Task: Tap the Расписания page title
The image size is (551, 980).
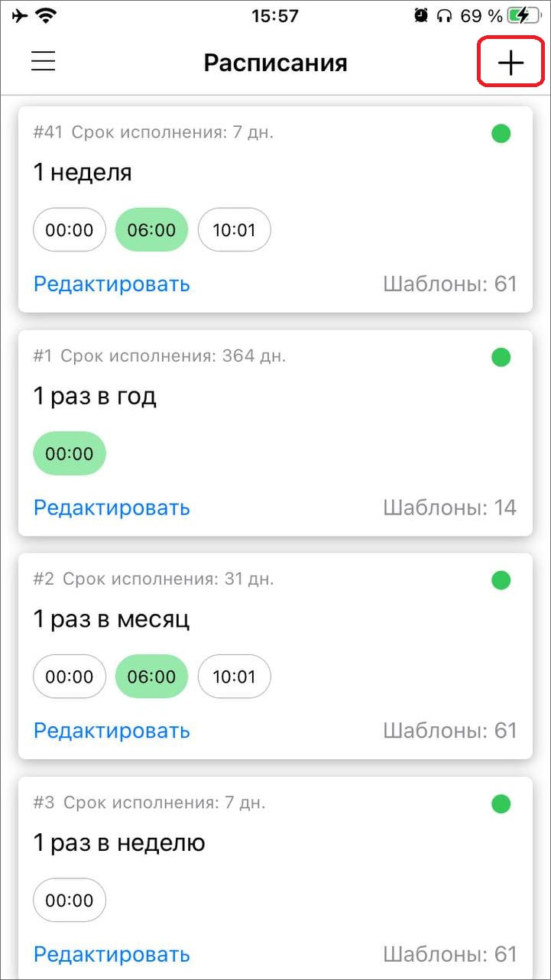Action: click(x=275, y=63)
